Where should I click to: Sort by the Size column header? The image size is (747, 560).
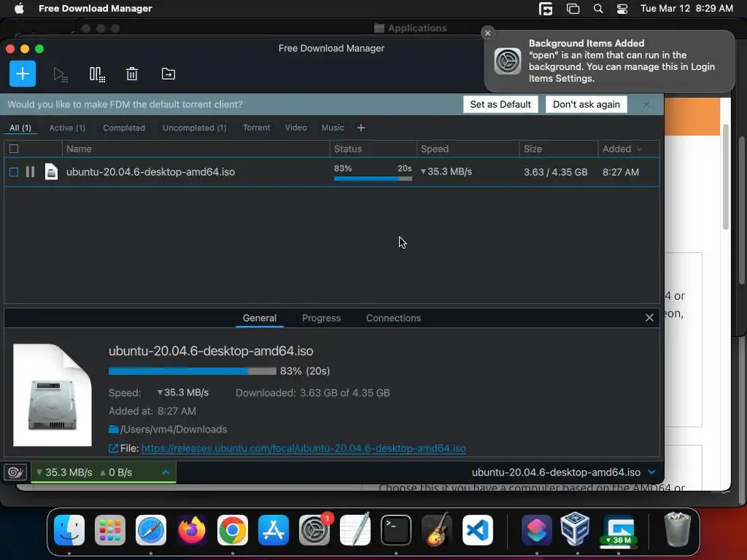[558, 149]
